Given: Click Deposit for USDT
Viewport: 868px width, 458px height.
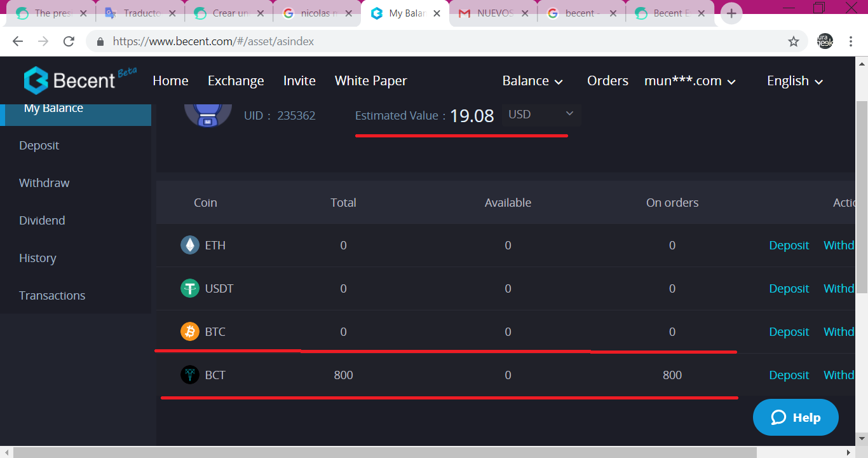Looking at the screenshot, I should tap(789, 289).
